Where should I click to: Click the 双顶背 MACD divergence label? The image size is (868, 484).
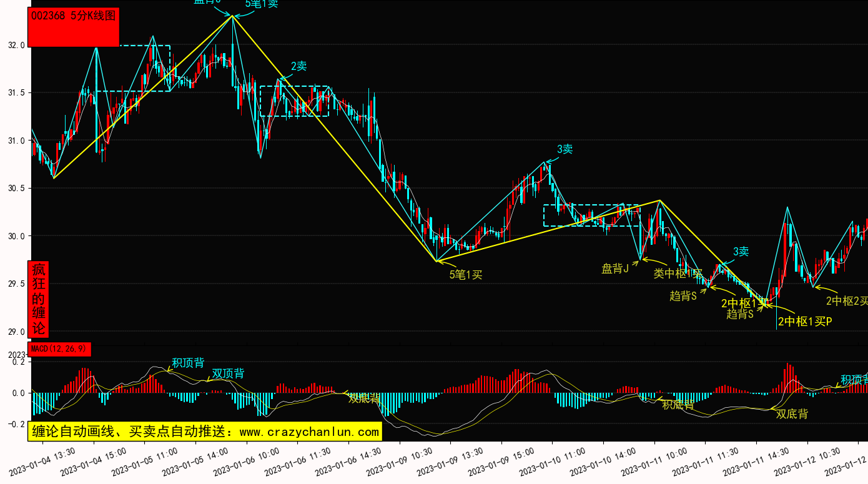[228, 373]
